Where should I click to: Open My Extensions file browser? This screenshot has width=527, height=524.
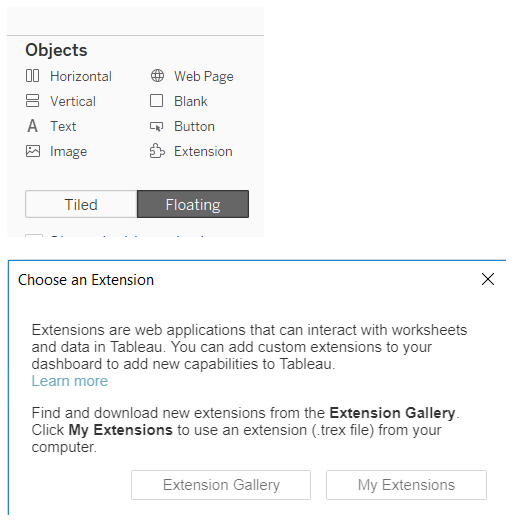pos(406,485)
